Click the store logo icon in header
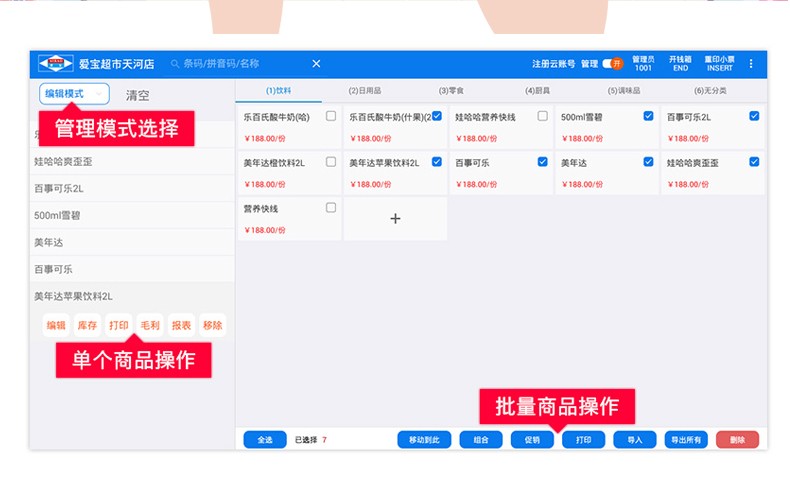The width and height of the screenshot is (790, 496). (56, 64)
